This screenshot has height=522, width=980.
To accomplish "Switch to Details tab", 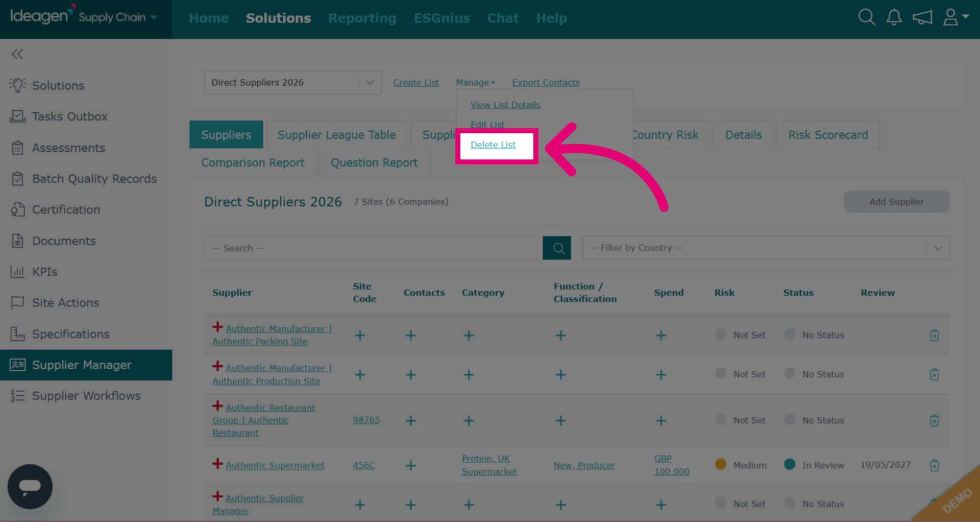I will (x=743, y=135).
